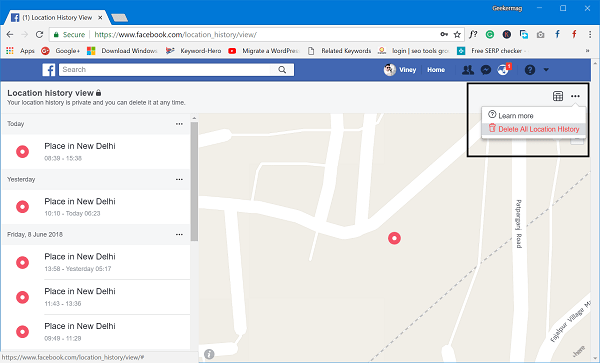The image size is (600, 363).
Task: Click red location marker for 08:38 entry
Action: click(23, 151)
